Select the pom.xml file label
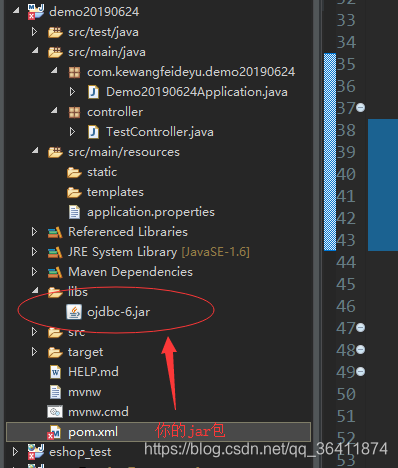Image resolution: width=398 pixels, height=468 pixels. pyautogui.click(x=93, y=433)
